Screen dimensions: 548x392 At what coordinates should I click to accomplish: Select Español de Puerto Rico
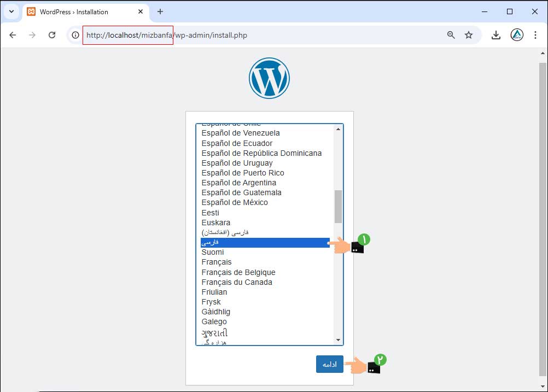265,173
